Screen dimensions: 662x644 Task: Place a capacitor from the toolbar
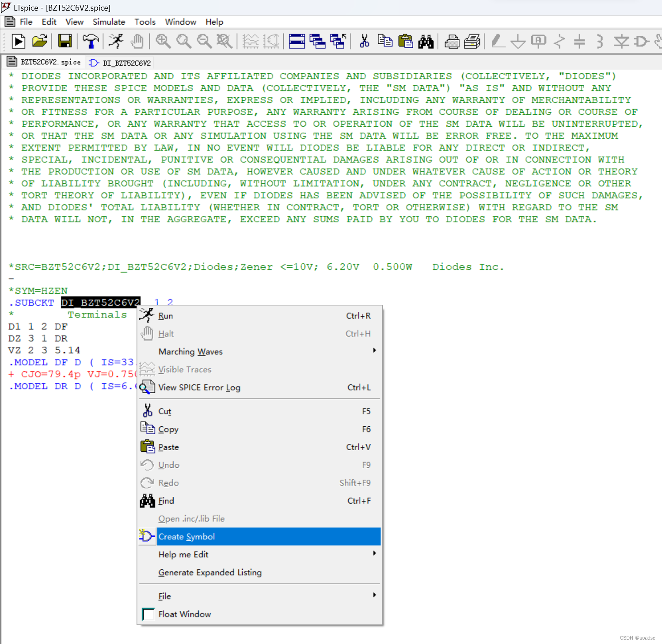[x=579, y=42]
